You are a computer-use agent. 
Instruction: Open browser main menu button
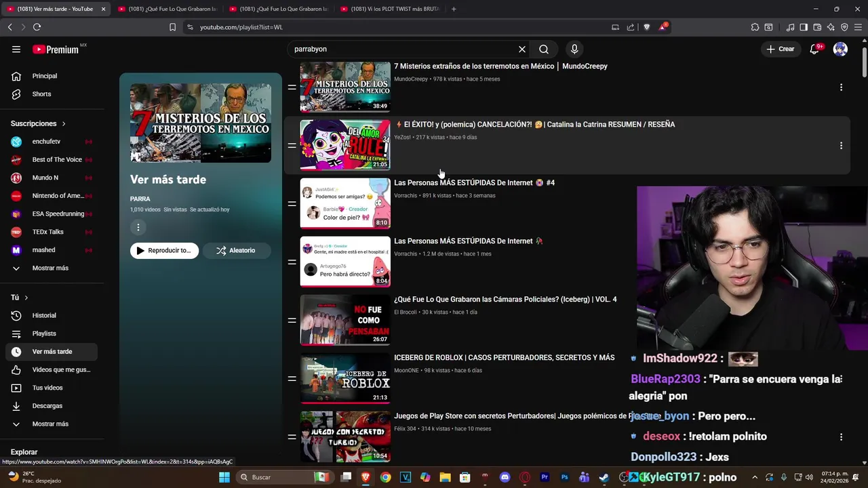tap(858, 27)
